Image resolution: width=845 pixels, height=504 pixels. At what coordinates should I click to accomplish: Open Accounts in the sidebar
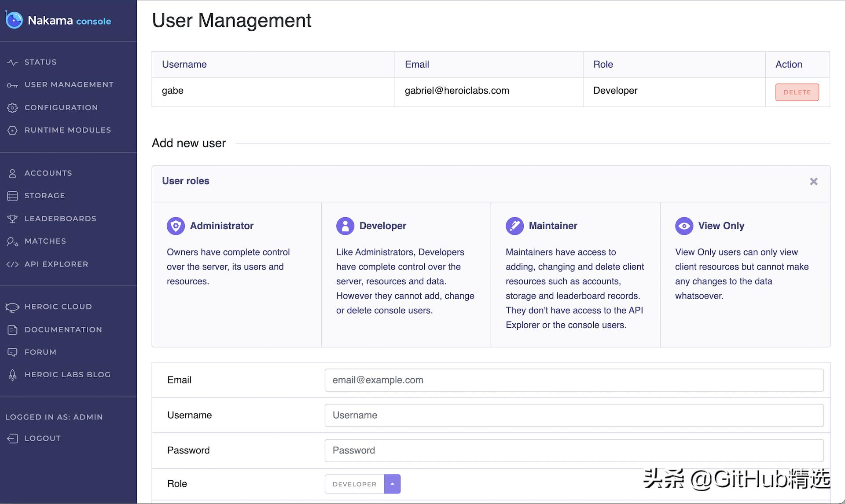pos(48,173)
